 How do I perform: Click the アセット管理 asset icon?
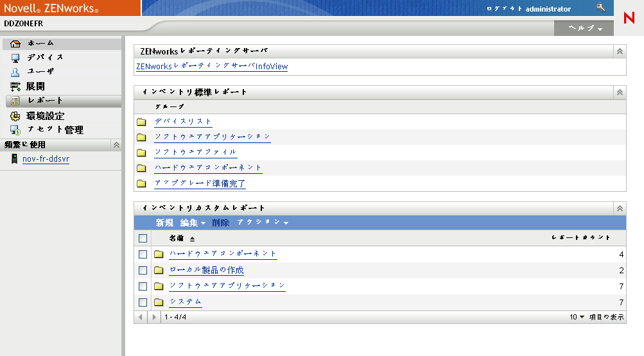(15, 130)
